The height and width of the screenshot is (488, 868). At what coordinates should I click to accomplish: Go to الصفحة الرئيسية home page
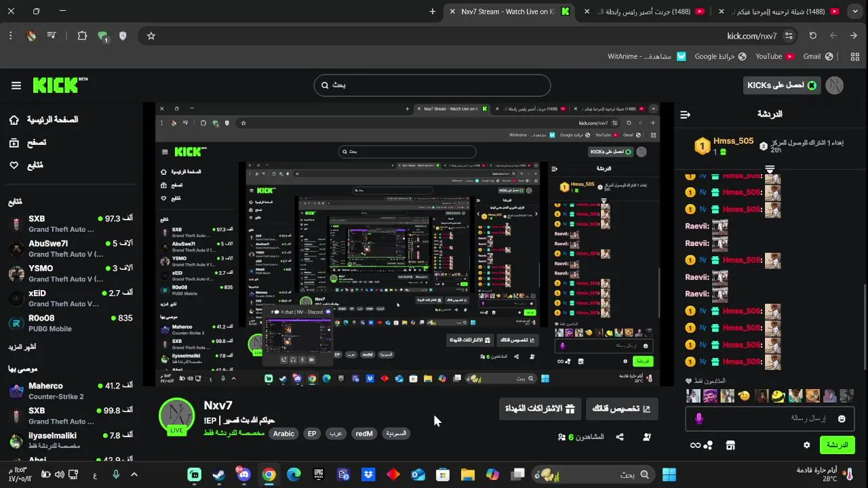[x=44, y=120]
